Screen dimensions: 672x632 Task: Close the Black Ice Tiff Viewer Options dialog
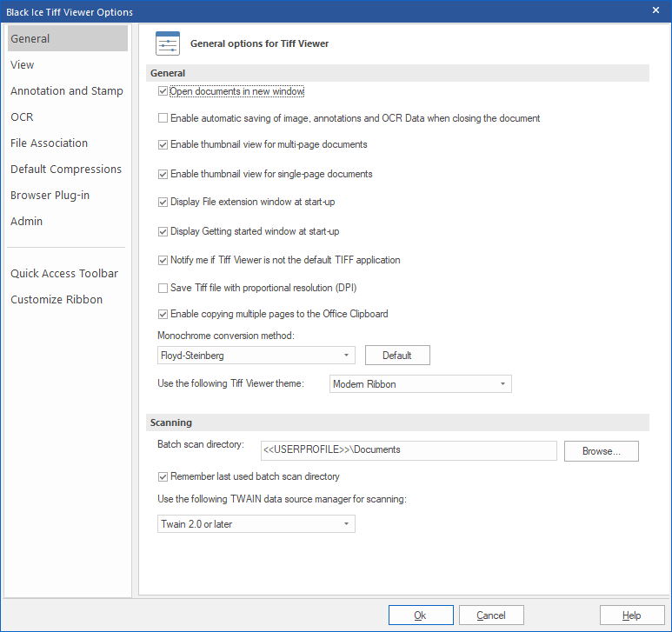point(655,10)
